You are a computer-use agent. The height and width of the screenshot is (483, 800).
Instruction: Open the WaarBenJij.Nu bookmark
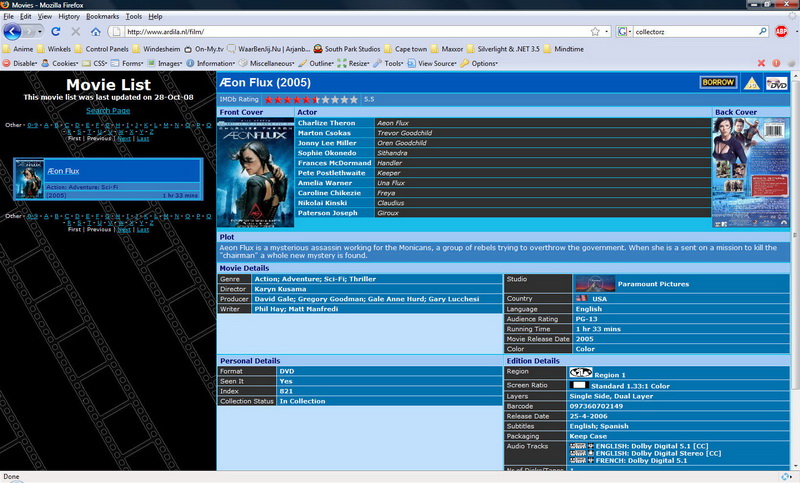click(x=269, y=49)
